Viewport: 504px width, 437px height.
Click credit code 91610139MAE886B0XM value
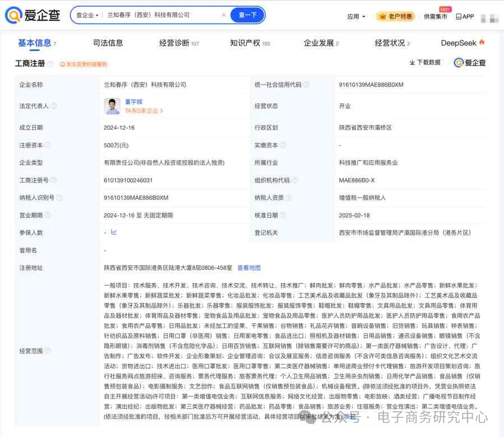(x=371, y=85)
